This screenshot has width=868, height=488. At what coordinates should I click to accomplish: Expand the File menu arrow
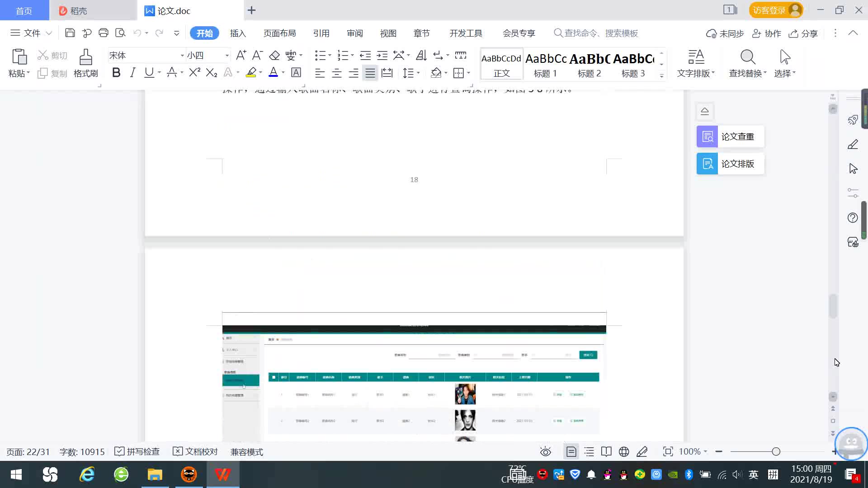[49, 33]
